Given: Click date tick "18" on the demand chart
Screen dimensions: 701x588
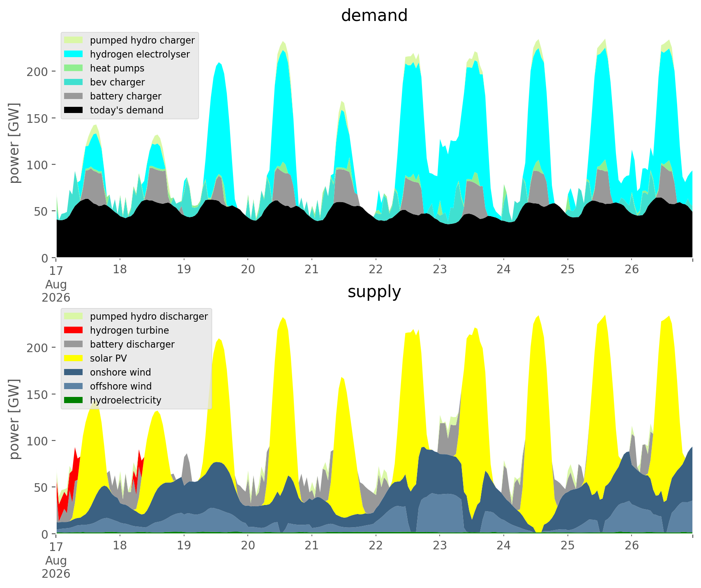Looking at the screenshot, I should pyautogui.click(x=120, y=270).
